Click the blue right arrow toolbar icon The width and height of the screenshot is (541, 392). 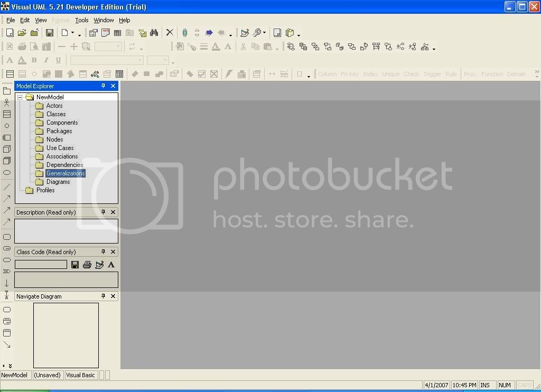[209, 33]
